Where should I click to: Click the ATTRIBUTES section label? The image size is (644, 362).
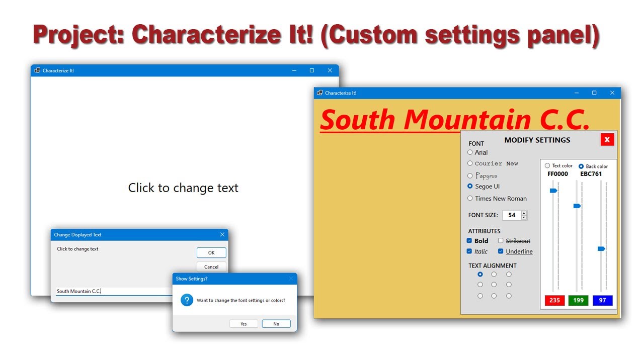point(485,231)
